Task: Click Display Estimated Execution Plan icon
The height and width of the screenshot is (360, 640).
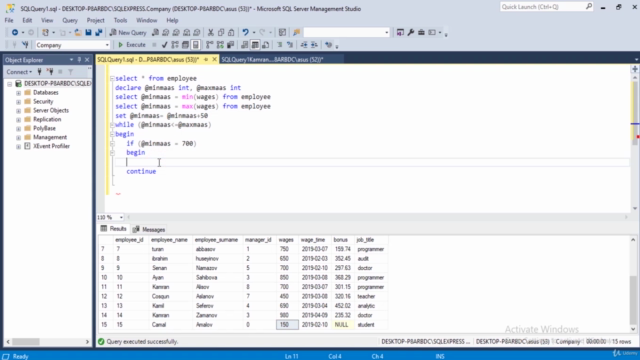Action: (x=175, y=45)
